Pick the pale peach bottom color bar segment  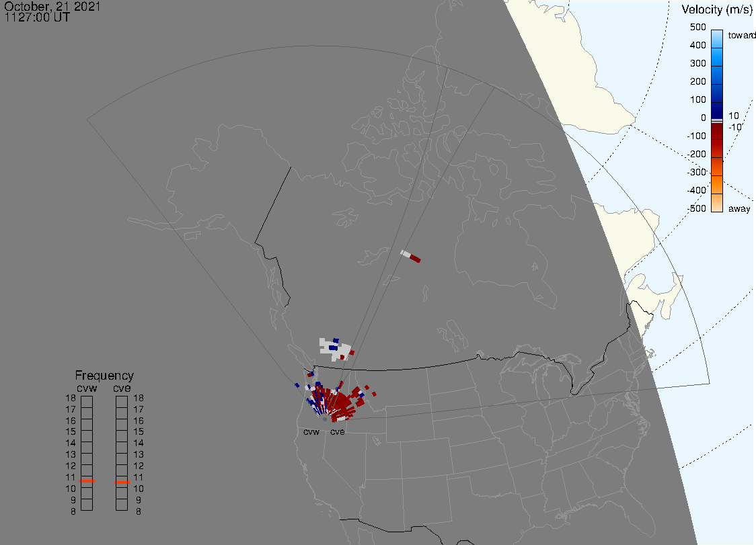(x=717, y=203)
